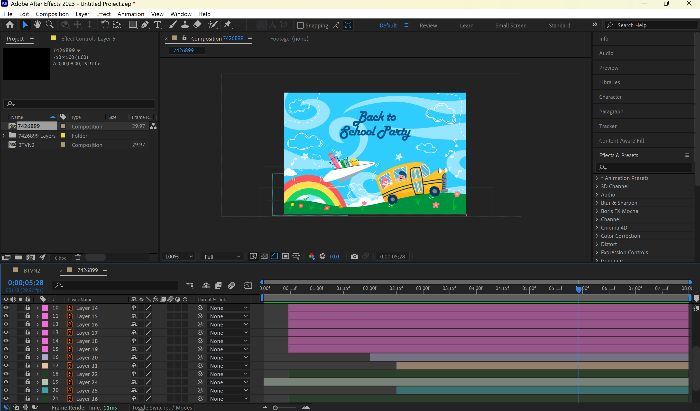The width and height of the screenshot is (700, 411).
Task: Expand the Color Correction effects category
Action: coord(597,236)
